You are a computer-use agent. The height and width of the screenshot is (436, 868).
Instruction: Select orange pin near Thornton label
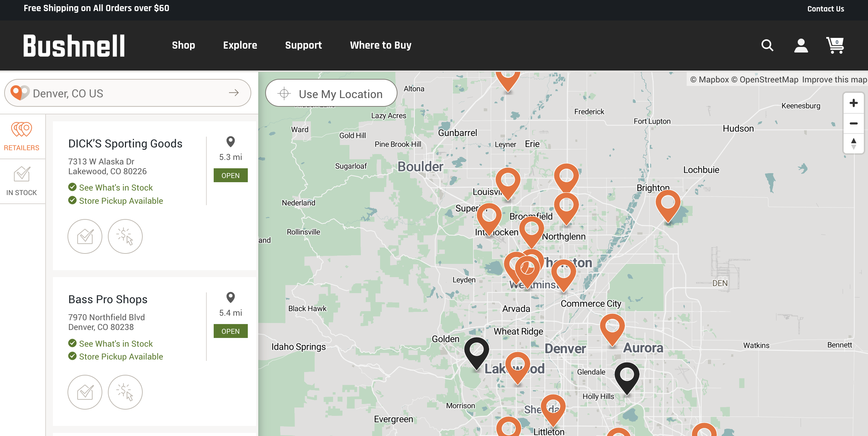pyautogui.click(x=563, y=275)
